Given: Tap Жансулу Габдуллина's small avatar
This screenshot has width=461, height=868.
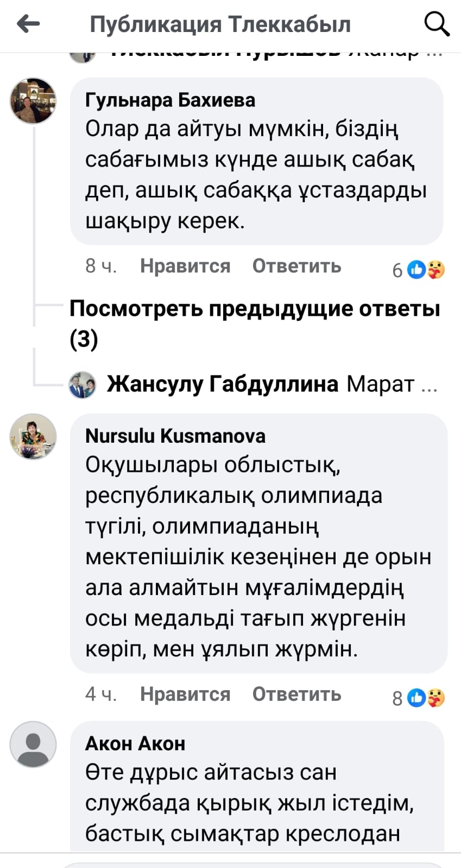Looking at the screenshot, I should 83,385.
